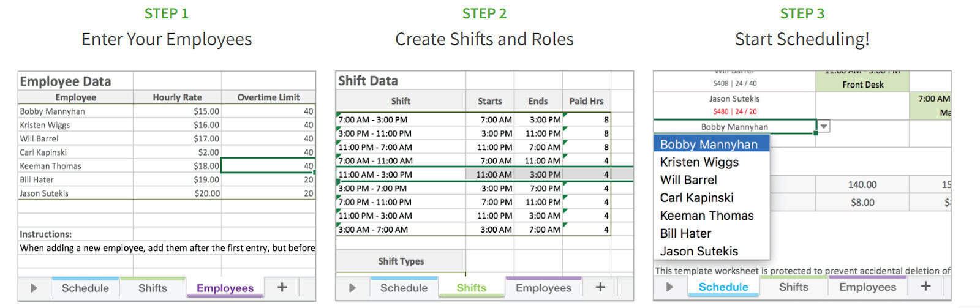Viewport: 980px width, 308px height.
Task: Switch to the Employees tab in Step 1
Action: tap(225, 288)
